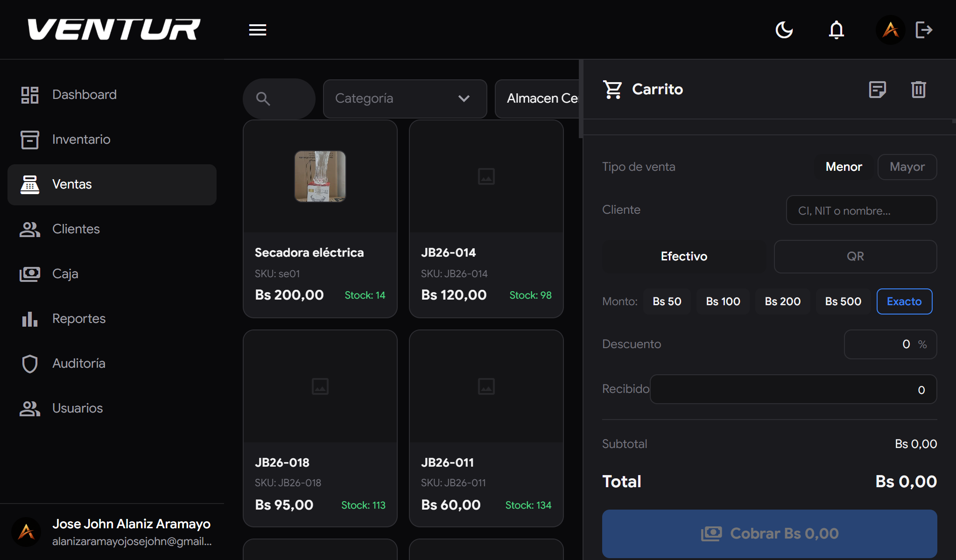Navigate to Inventario in the sidebar
This screenshot has height=560, width=956.
coord(80,139)
